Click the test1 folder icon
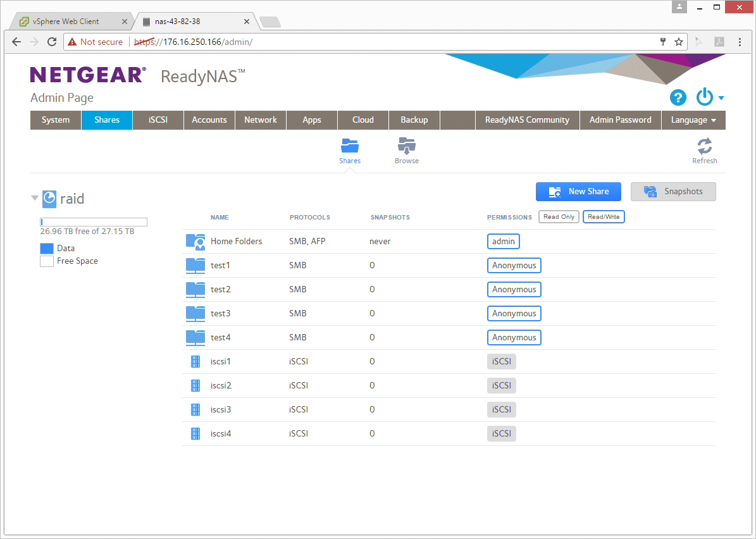This screenshot has height=539, width=756. pos(195,266)
